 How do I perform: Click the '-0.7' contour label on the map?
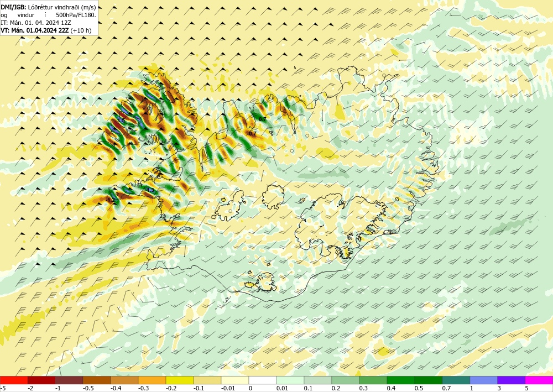pos(251,134)
